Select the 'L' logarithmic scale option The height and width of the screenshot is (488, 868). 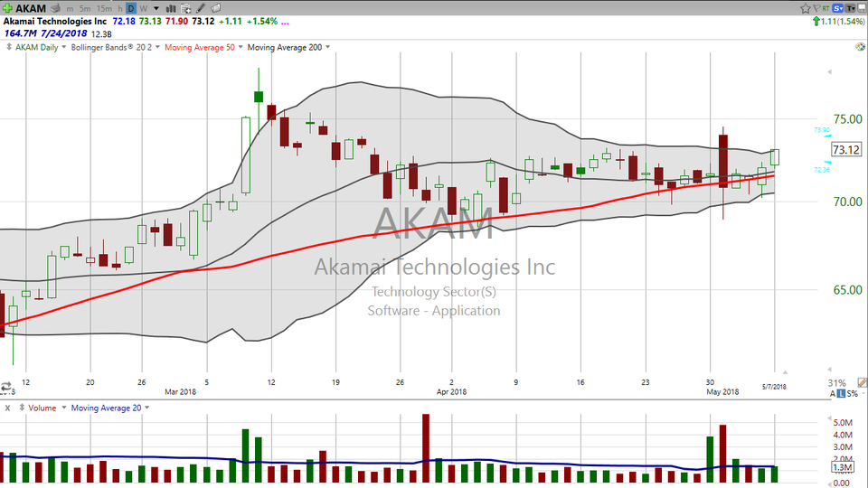(x=842, y=394)
